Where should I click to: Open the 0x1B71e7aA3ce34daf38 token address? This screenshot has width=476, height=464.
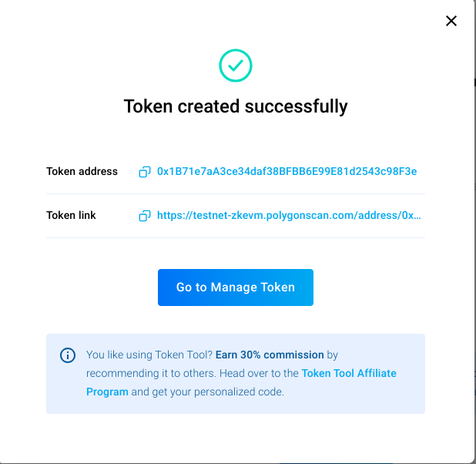(x=287, y=171)
